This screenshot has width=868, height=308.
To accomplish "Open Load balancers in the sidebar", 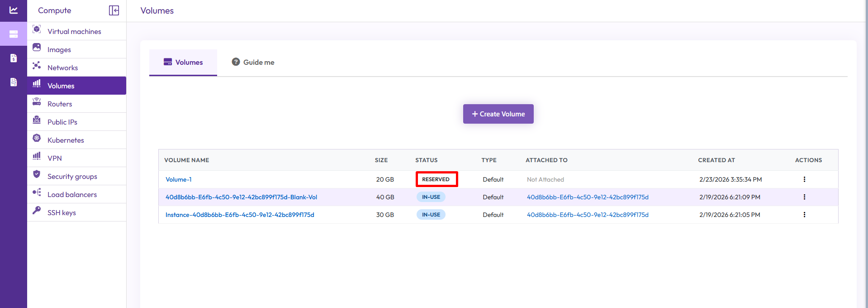I will [x=72, y=194].
